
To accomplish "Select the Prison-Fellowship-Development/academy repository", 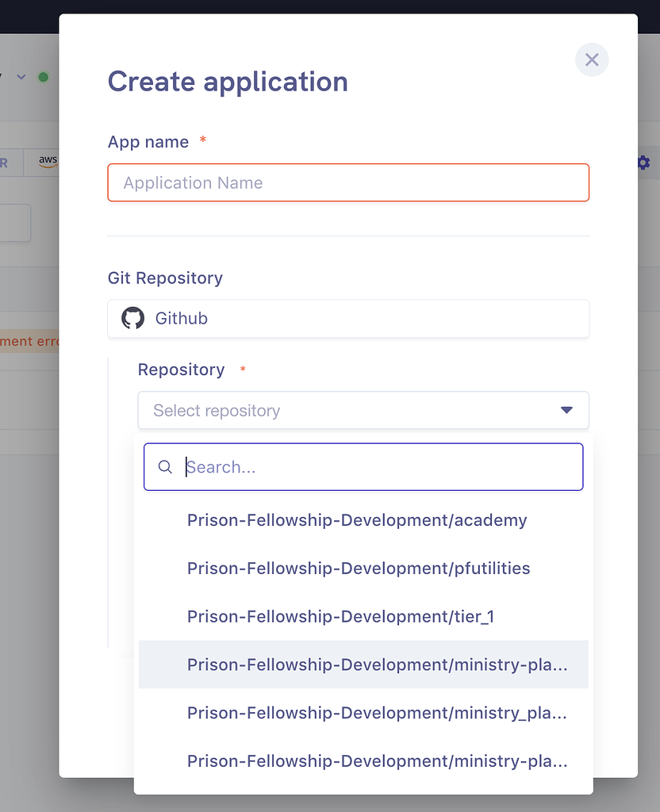I will pos(357,520).
